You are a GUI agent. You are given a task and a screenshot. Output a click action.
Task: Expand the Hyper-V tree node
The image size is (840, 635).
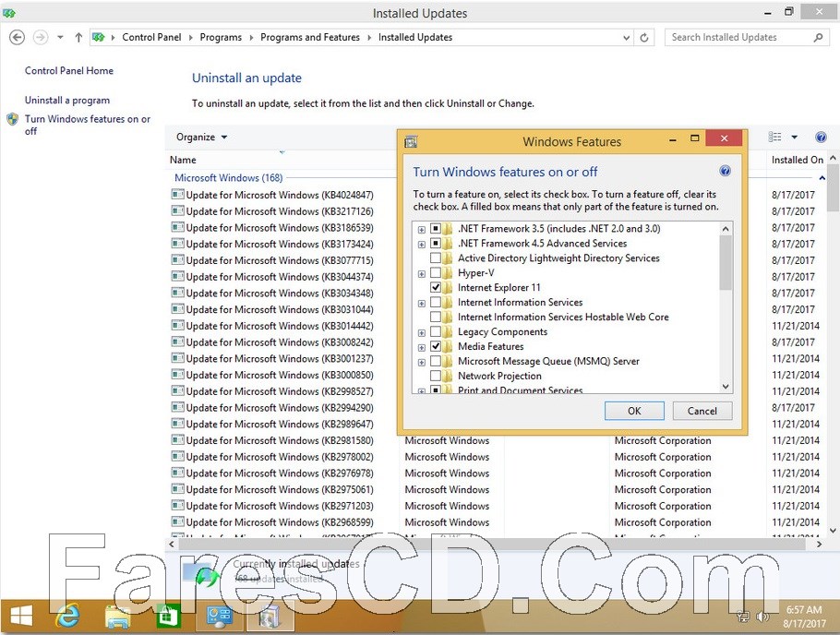point(422,274)
